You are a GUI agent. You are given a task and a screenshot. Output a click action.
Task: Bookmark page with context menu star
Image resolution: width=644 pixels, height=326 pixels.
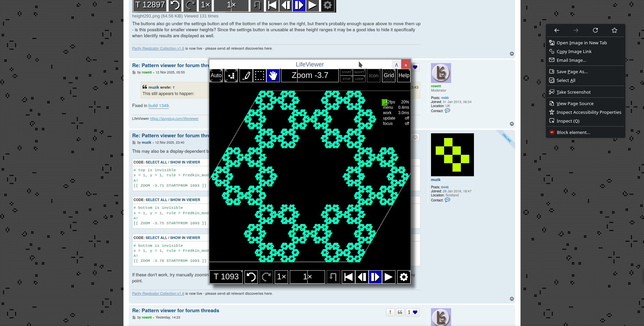614,30
